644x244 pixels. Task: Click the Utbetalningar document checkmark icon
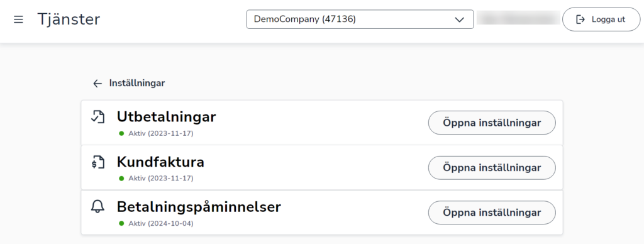click(x=97, y=117)
